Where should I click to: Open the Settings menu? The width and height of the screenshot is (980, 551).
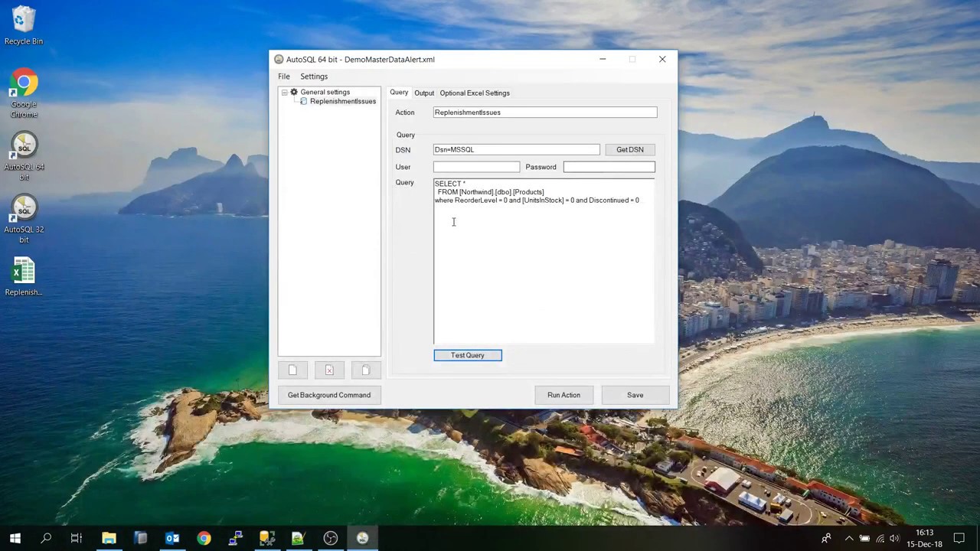click(x=314, y=77)
